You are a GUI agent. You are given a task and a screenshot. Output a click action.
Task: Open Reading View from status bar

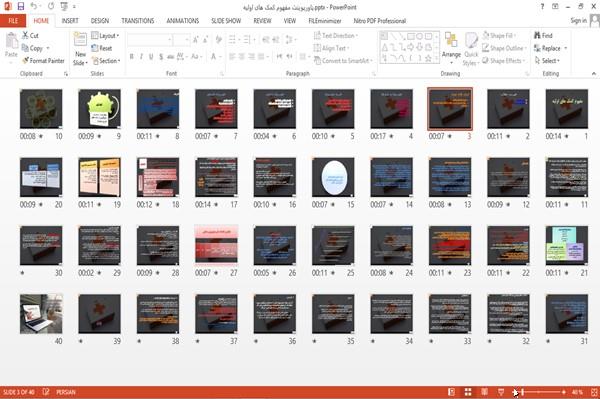(484, 392)
